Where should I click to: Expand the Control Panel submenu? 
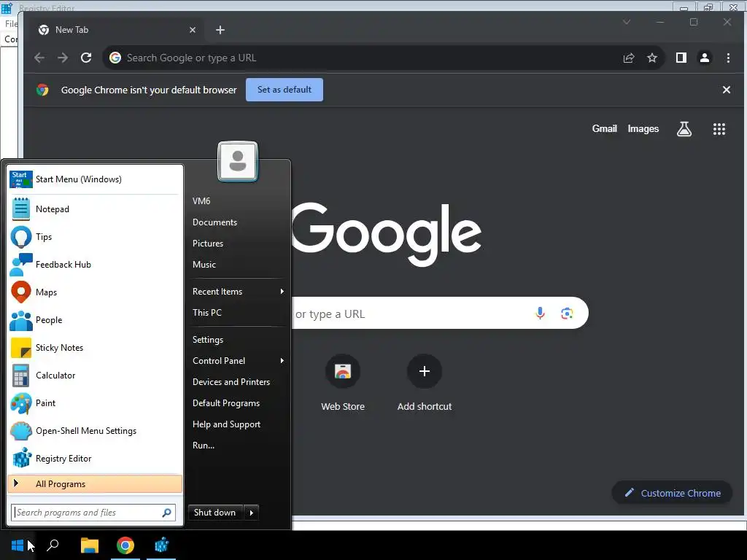239,360
